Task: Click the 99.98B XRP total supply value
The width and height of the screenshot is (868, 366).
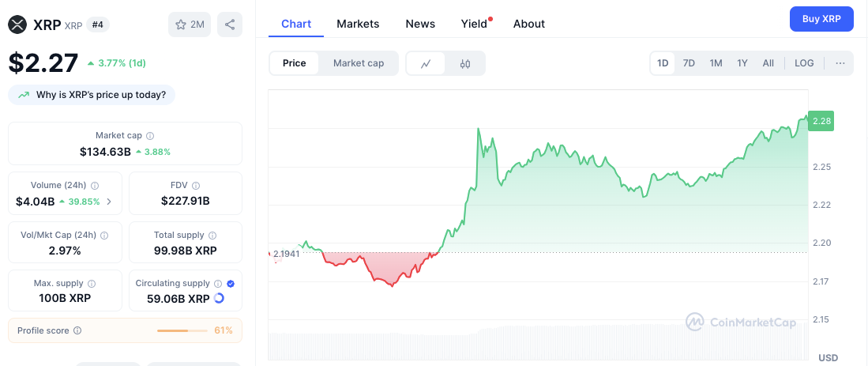Action: tap(186, 251)
